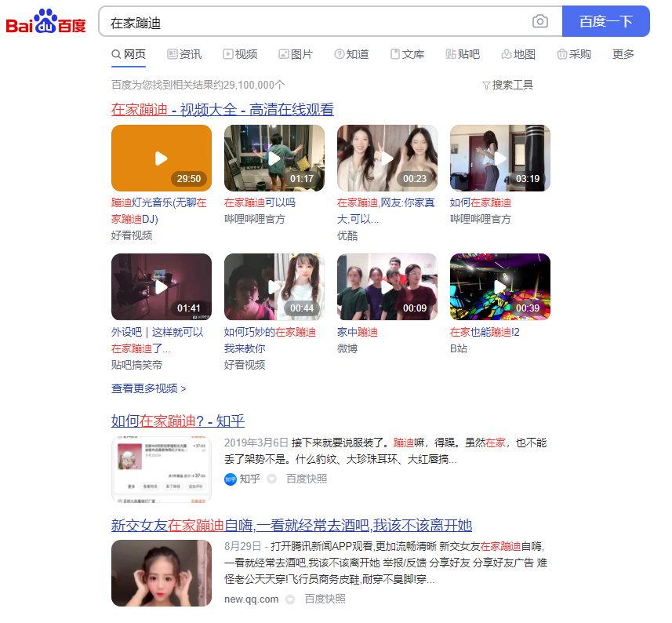Play the 29:50 orange video thumbnail
Viewport: 672px width, 623px height.
tap(162, 158)
